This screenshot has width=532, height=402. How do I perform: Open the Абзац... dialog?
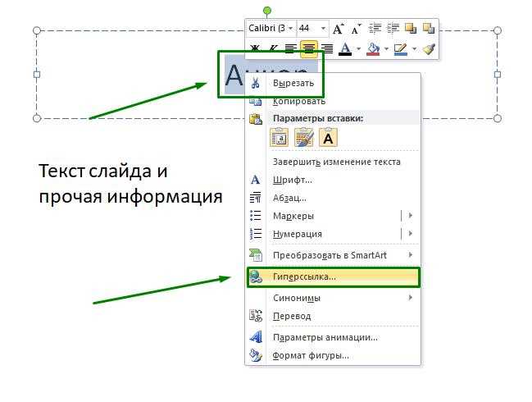[333, 198]
